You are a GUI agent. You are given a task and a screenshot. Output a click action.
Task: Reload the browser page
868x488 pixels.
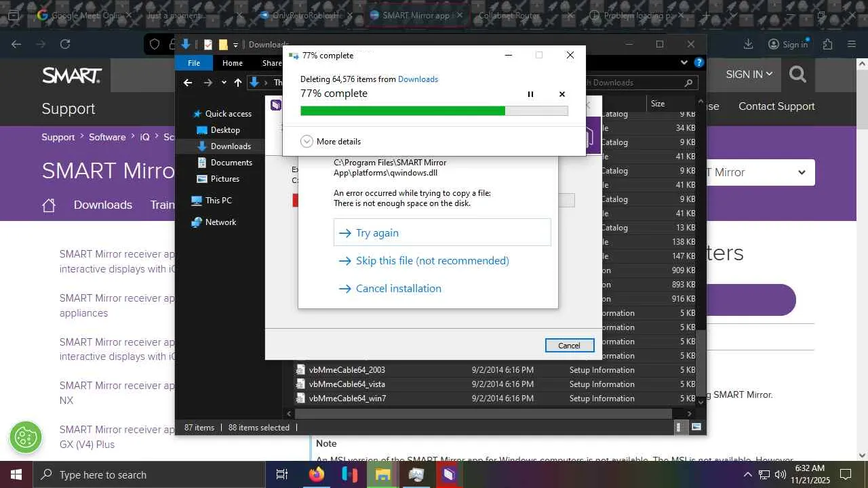click(65, 44)
